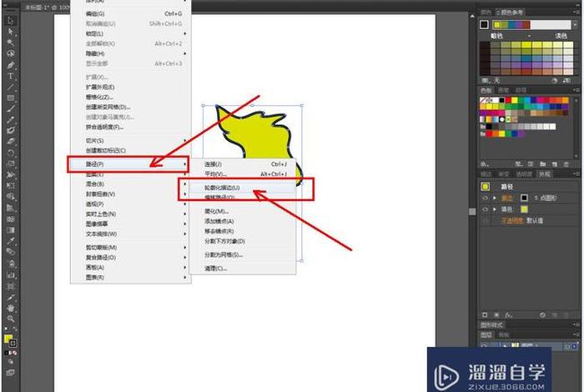Switch to the 外观 appearance tab
Screen dimensions: 584x392
pos(545,173)
